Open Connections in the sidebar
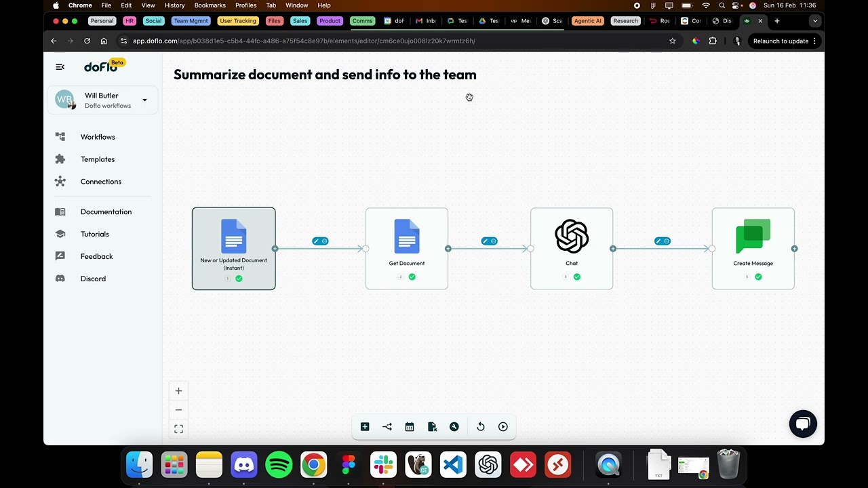 [100, 182]
